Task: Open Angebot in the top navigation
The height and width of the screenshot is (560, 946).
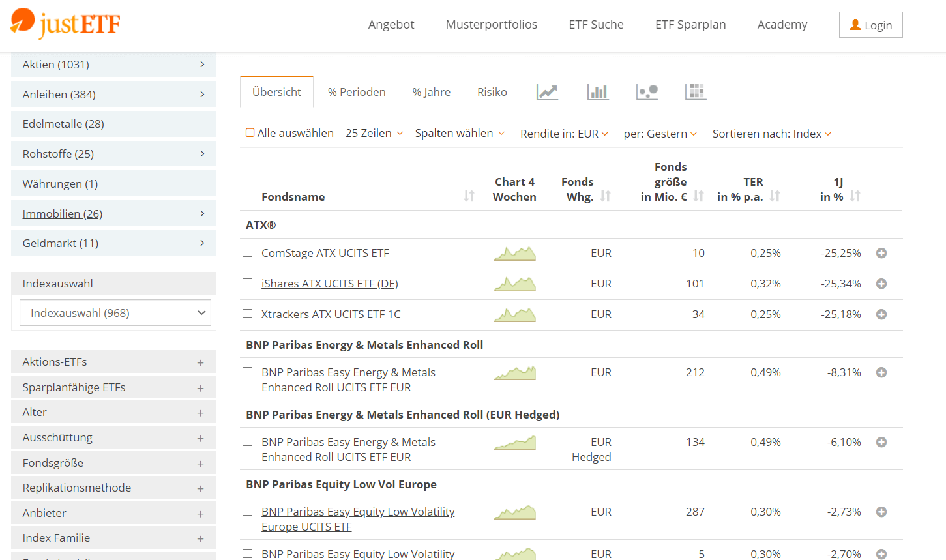Action: [x=391, y=25]
